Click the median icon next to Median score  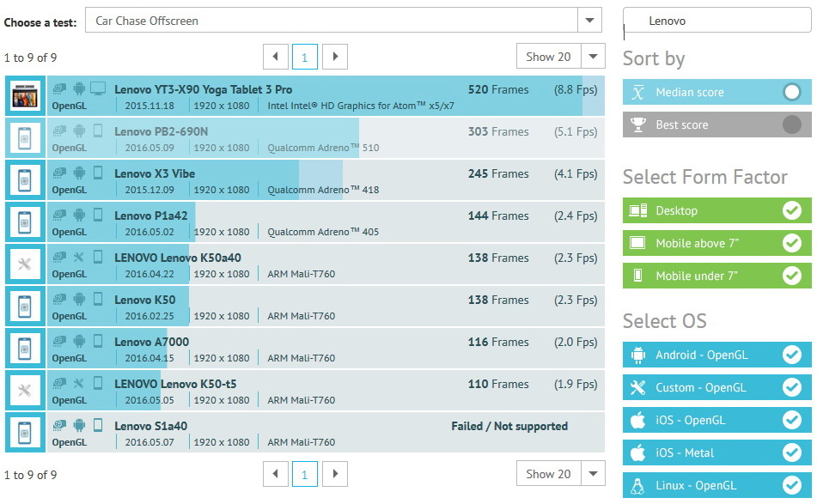637,93
